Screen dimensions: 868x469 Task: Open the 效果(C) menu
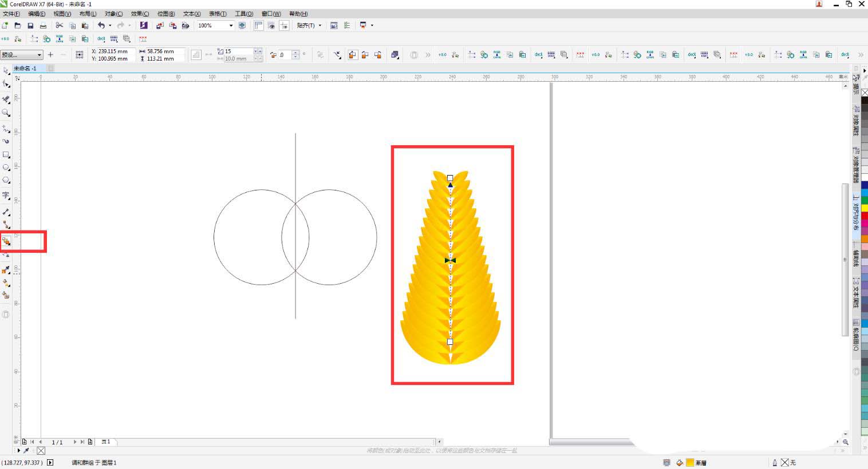pyautogui.click(x=140, y=14)
